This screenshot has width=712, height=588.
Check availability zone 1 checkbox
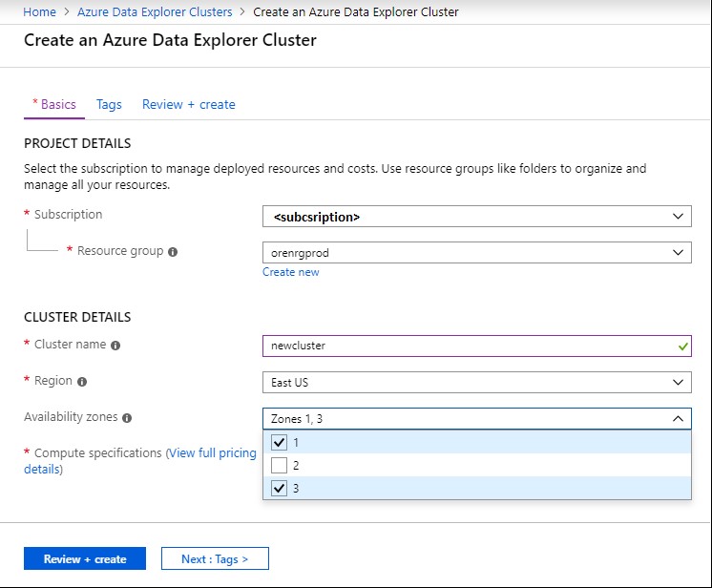click(x=279, y=442)
